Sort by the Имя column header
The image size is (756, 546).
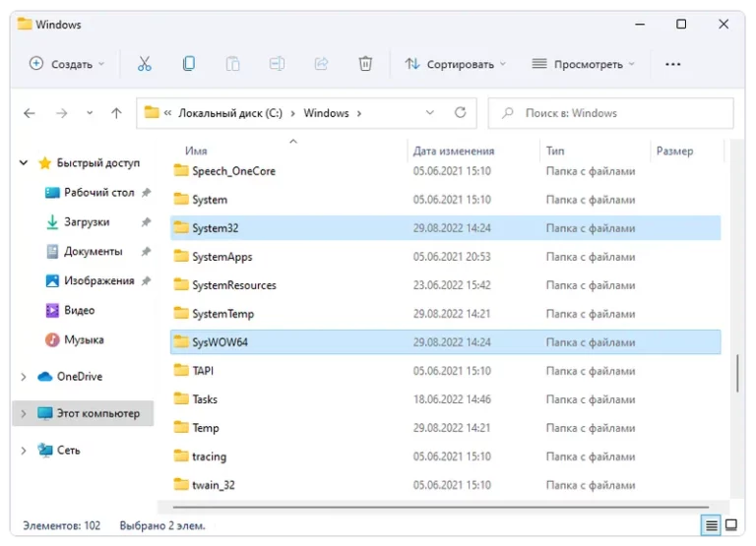[196, 151]
